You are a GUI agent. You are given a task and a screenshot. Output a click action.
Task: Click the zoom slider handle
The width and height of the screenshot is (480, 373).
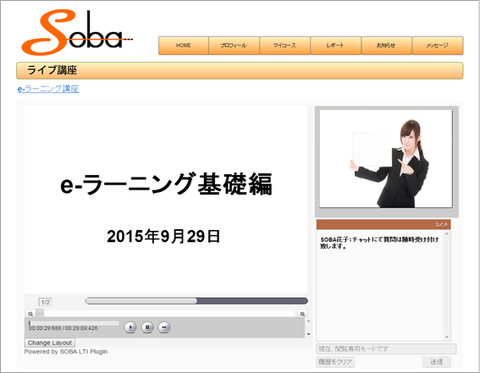click(x=40, y=313)
